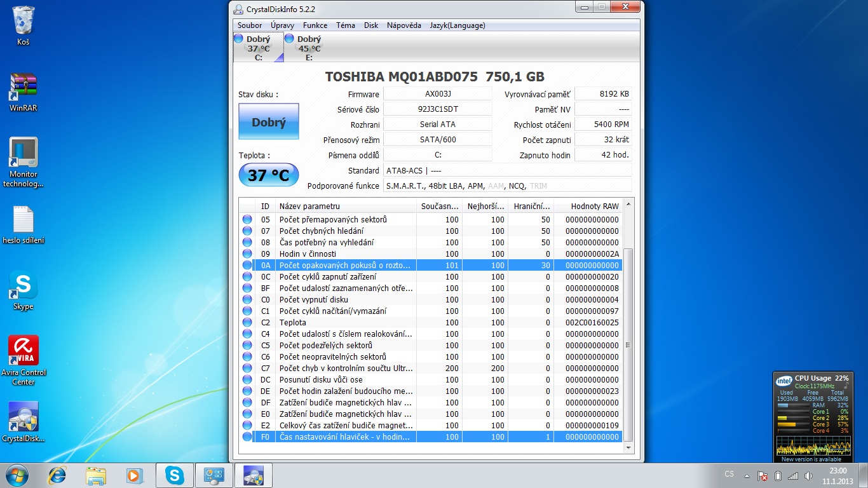Open the Koš recycle bin desktop icon
The image size is (868, 488).
point(24,26)
